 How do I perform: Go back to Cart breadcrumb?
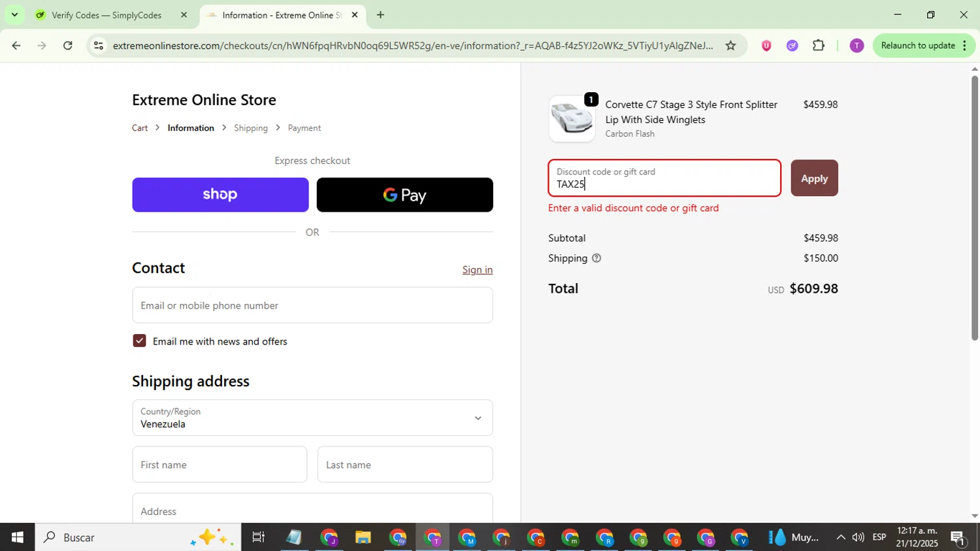tap(140, 128)
